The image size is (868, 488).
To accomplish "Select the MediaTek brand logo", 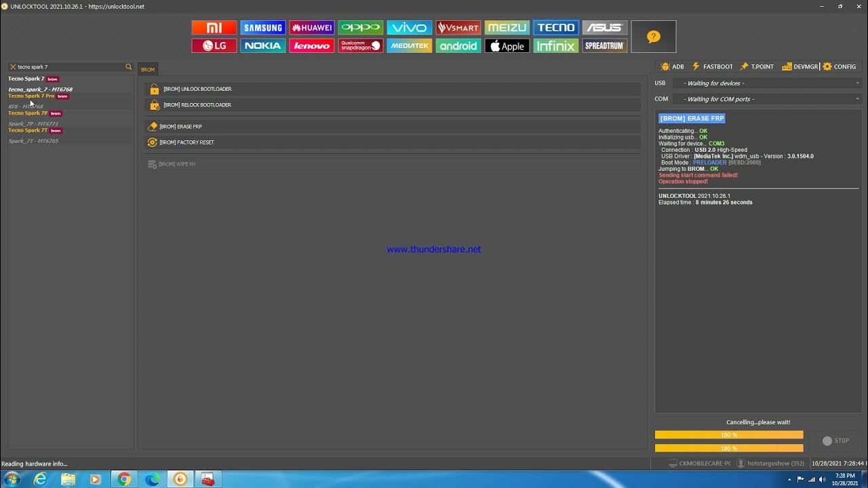I will (x=410, y=46).
